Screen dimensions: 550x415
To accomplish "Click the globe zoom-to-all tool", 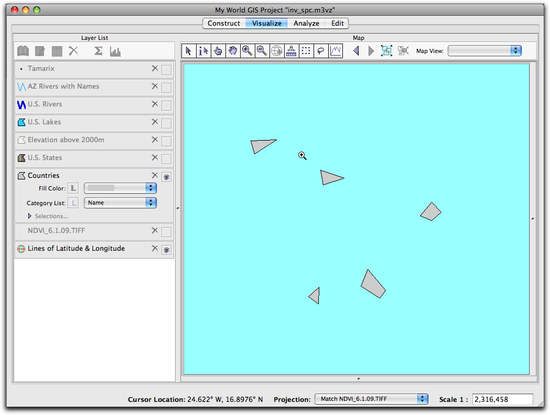I will click(x=277, y=51).
